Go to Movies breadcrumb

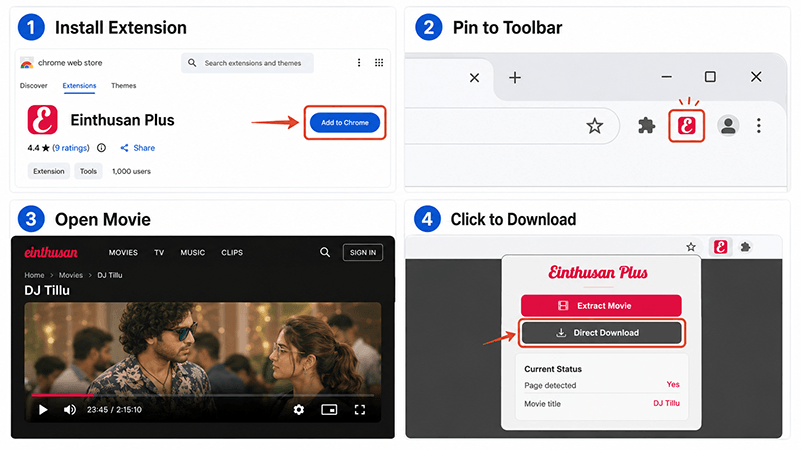(x=70, y=275)
